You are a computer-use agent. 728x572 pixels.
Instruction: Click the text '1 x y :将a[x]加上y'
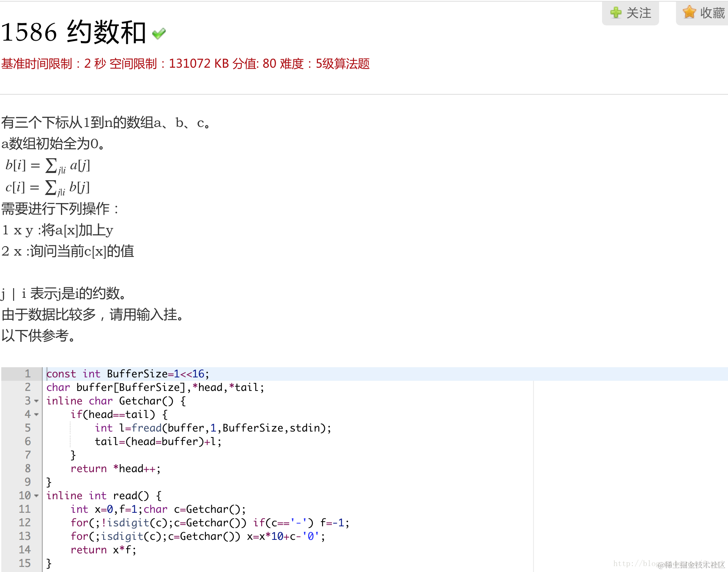[x=57, y=230]
